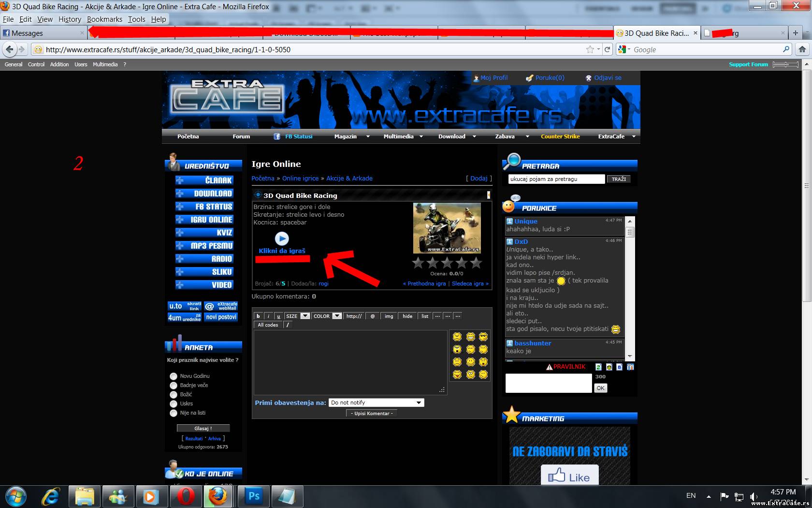This screenshot has height=508, width=812.
Task: Click the FB Statusi Facebook icon
Action: (277, 136)
